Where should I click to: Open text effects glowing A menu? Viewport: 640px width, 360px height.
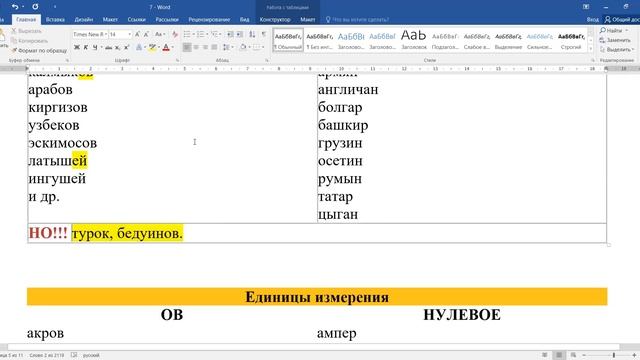pos(139,48)
